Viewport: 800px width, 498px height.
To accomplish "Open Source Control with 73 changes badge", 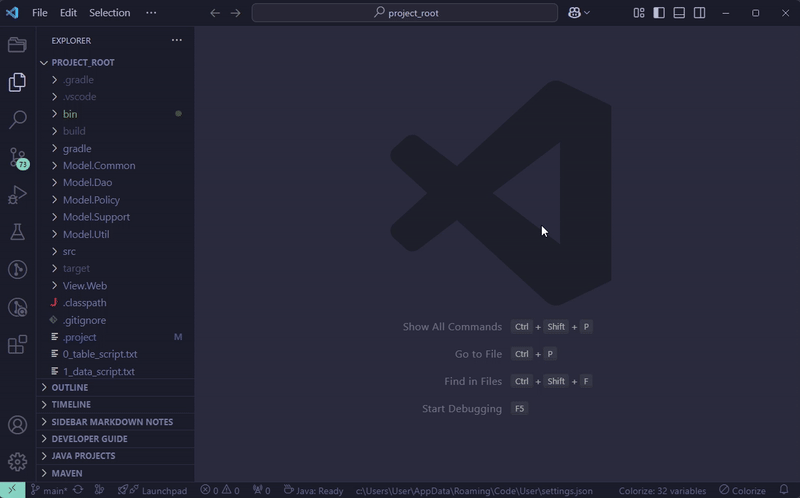I will (17, 158).
